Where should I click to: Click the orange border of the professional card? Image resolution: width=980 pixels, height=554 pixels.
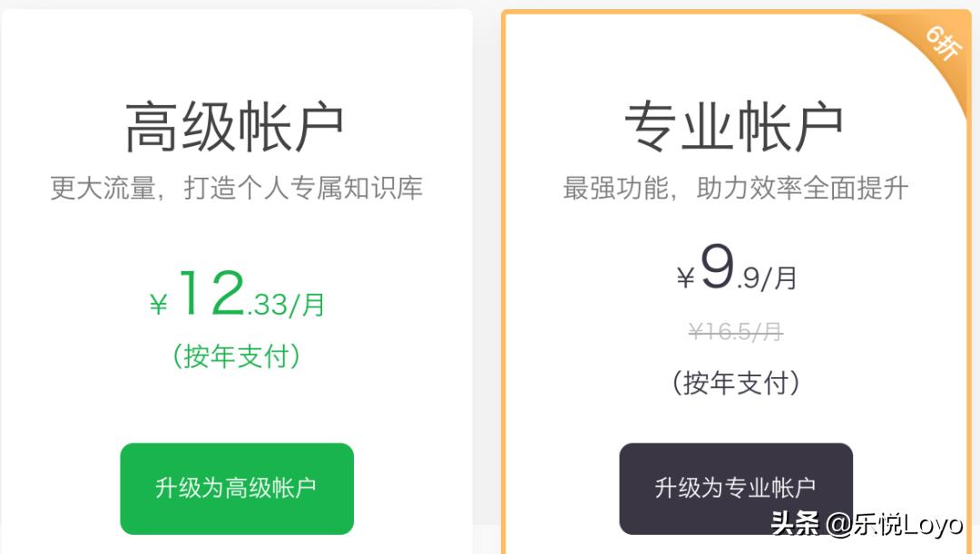[508, 272]
